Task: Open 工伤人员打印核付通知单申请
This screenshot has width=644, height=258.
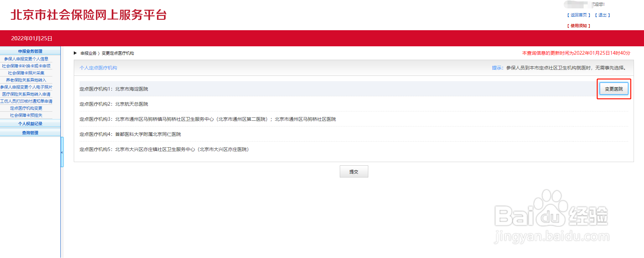Action: 26,101
